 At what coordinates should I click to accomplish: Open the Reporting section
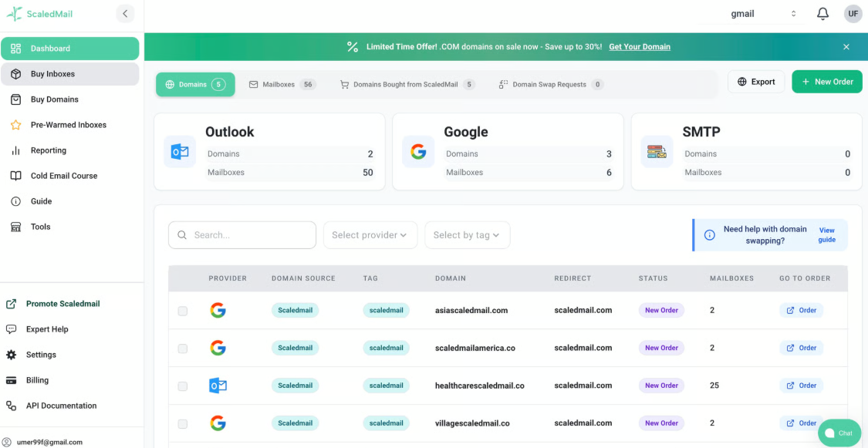pyautogui.click(x=69, y=150)
